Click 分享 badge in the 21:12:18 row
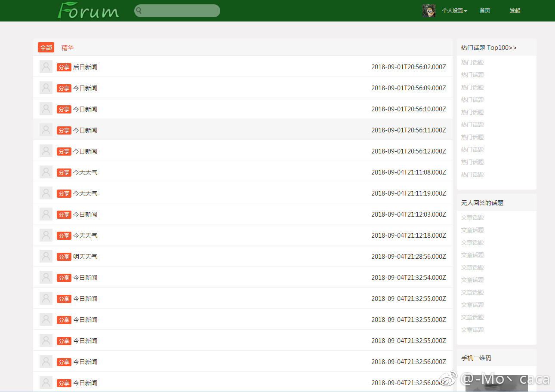Image resolution: width=555 pixels, height=392 pixels. coord(64,236)
